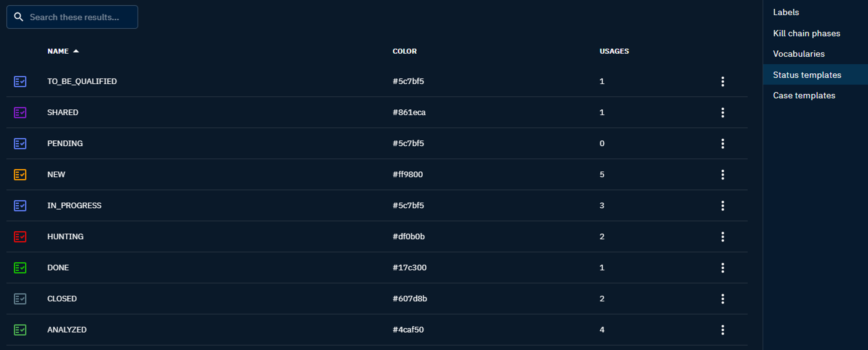This screenshot has width=868, height=350.
Task: Sort by the NAME column arrow
Action: click(76, 51)
